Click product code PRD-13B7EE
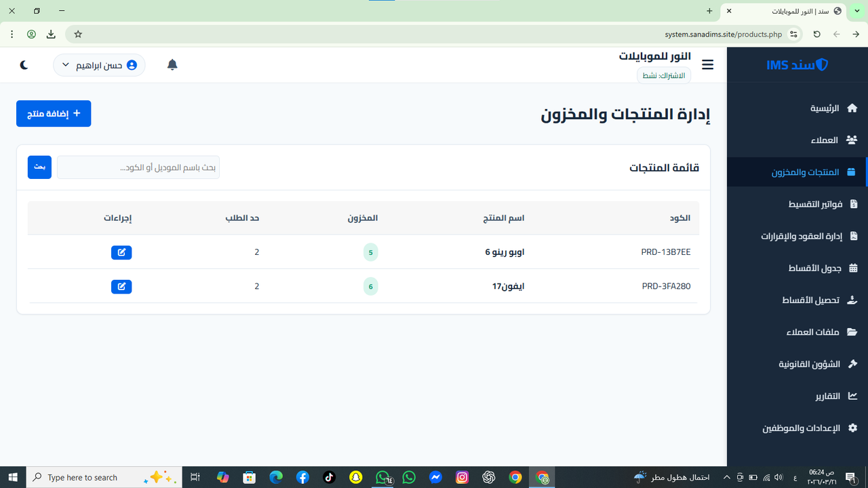The image size is (868, 488). [x=666, y=252]
